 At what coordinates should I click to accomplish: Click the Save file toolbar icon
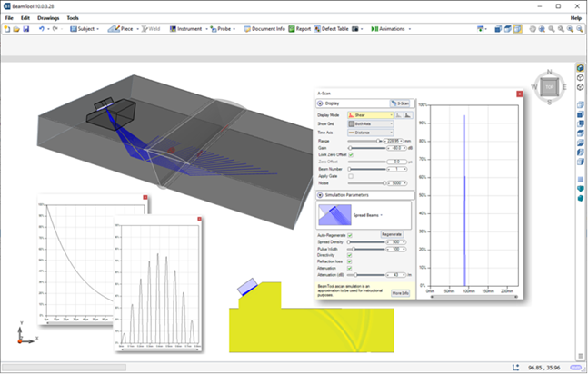coord(26,29)
